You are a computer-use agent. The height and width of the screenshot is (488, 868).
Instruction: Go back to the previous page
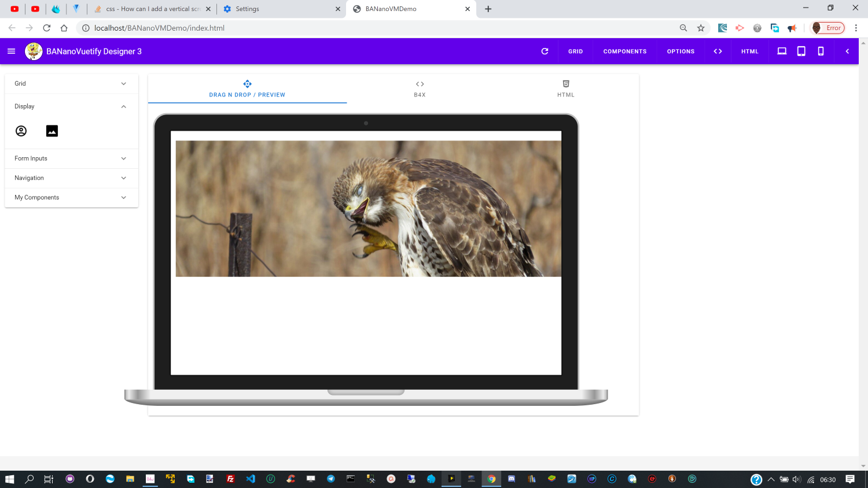point(12,28)
